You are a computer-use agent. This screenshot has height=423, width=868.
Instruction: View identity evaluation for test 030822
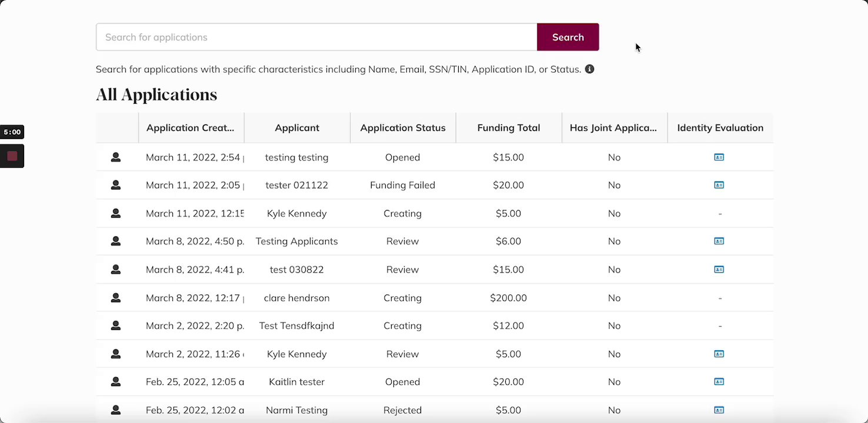point(719,270)
